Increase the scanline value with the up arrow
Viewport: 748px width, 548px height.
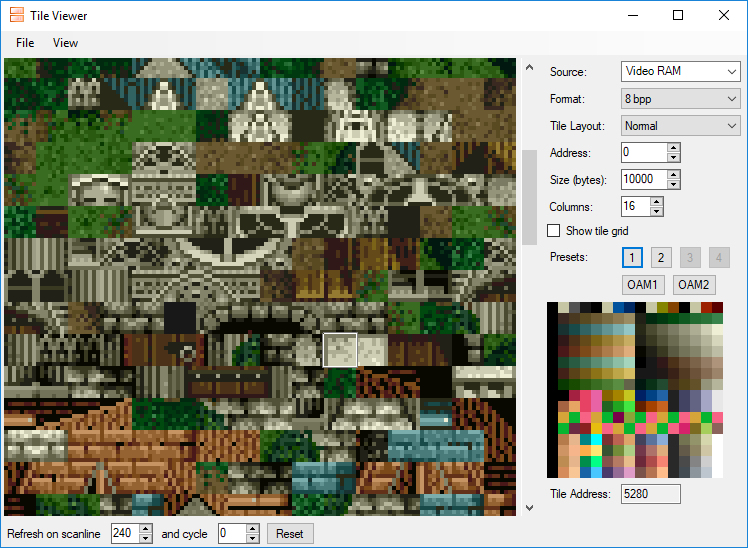[x=146, y=528]
